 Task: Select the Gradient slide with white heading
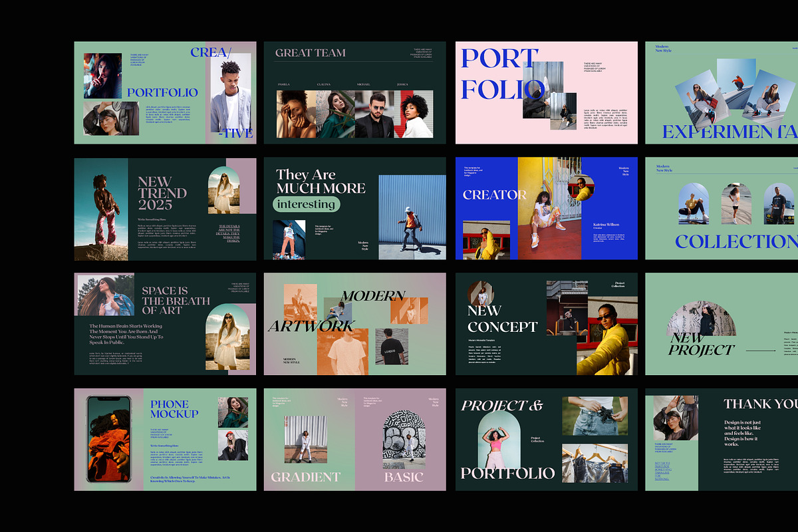point(309,440)
